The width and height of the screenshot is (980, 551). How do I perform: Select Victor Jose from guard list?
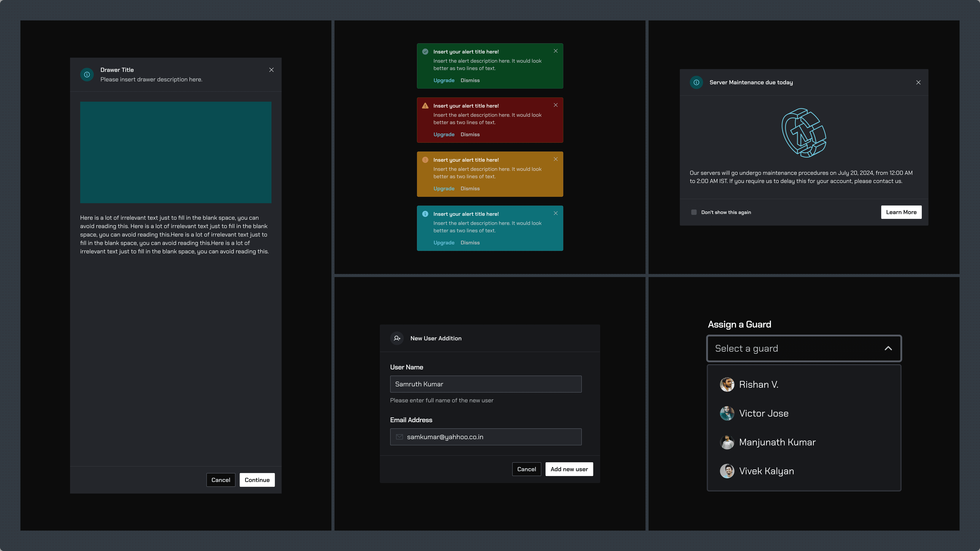point(804,413)
